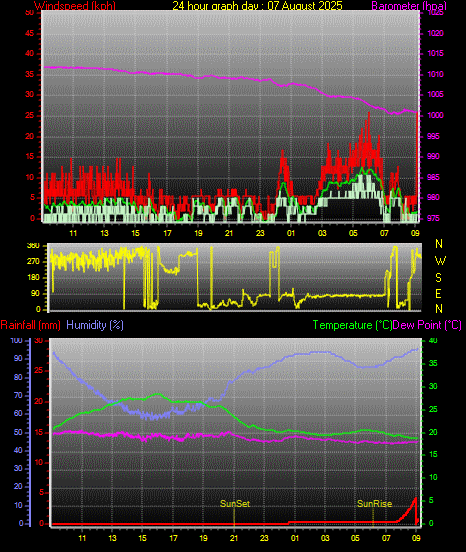Click the W compass direction label
This screenshot has width=466, height=552.
click(440, 261)
